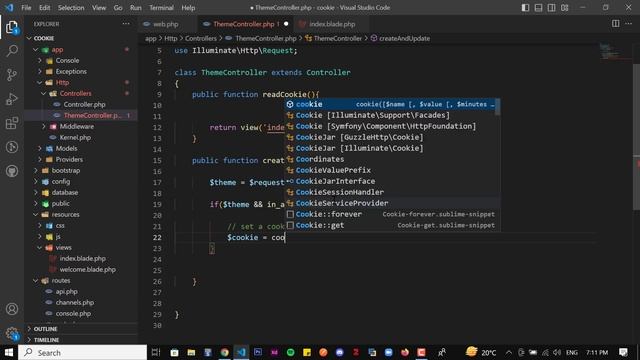Viewport: 640px width, 360px height.
Task: Open index.blade.php in views folder
Action: coord(82,259)
